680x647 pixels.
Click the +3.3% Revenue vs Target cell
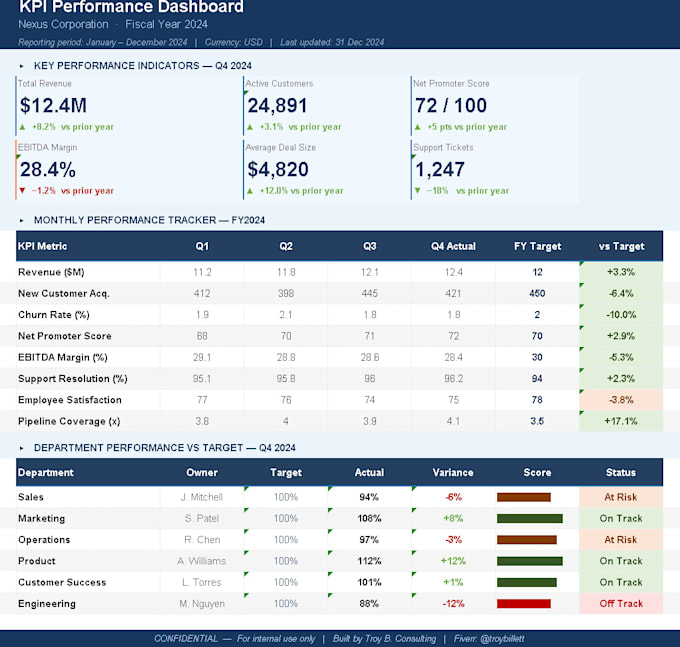point(621,272)
